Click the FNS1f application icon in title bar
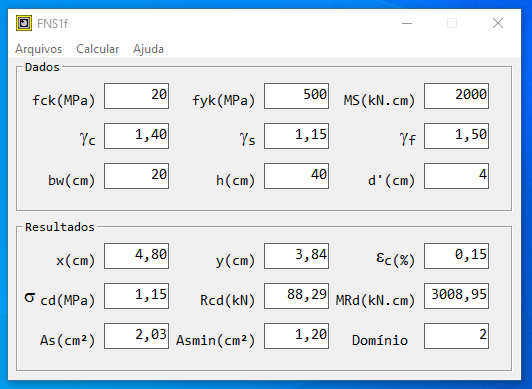 (x=24, y=23)
